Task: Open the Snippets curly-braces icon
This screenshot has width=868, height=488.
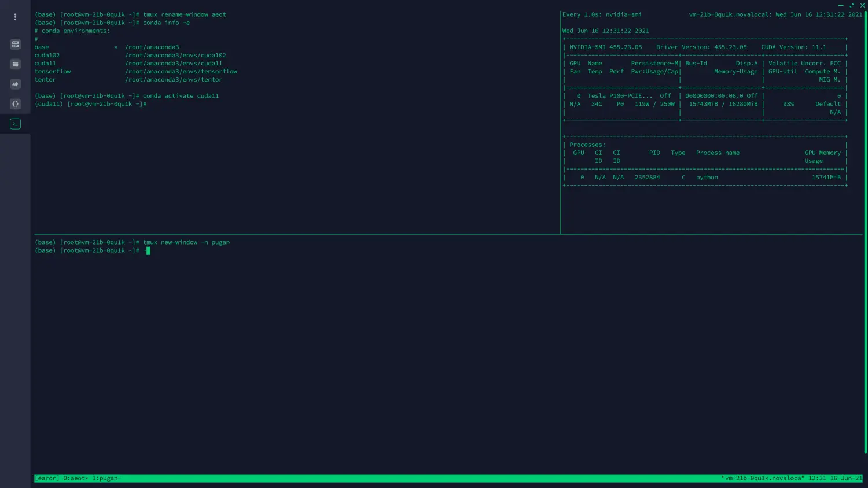Action: (15, 104)
